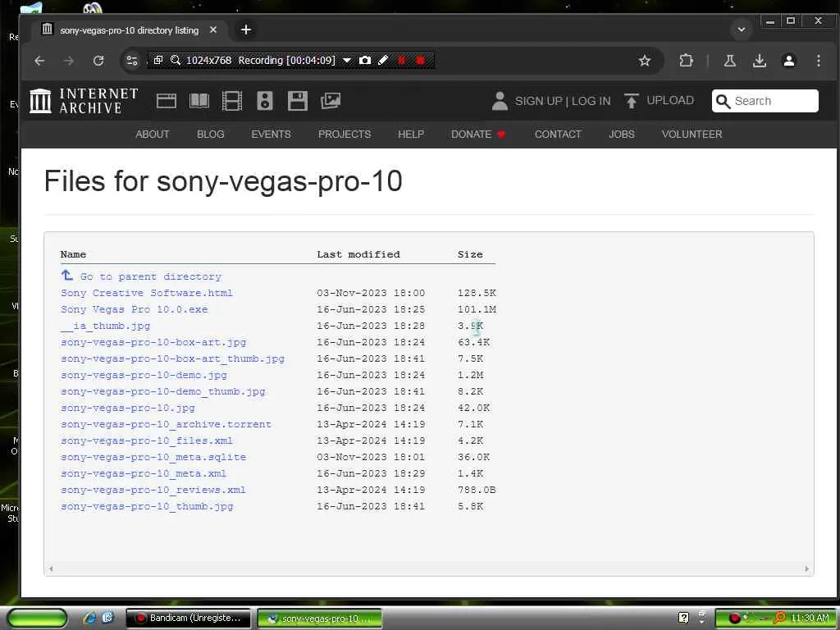Open the Audio speaker icon

pyautogui.click(x=265, y=101)
